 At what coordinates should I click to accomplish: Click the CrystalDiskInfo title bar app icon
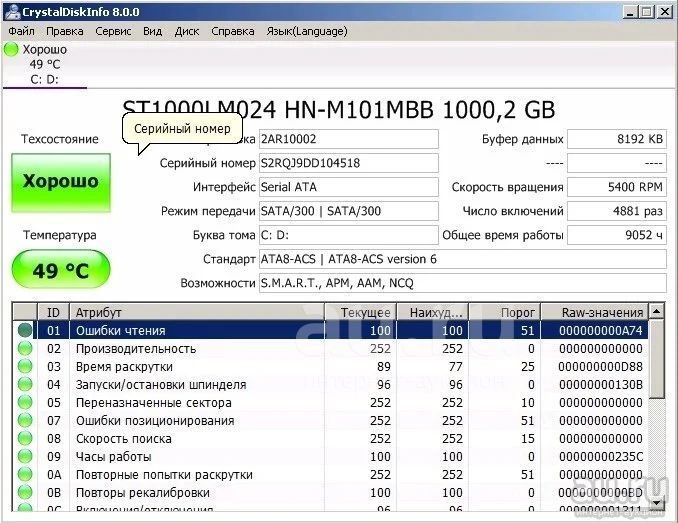pyautogui.click(x=12, y=12)
